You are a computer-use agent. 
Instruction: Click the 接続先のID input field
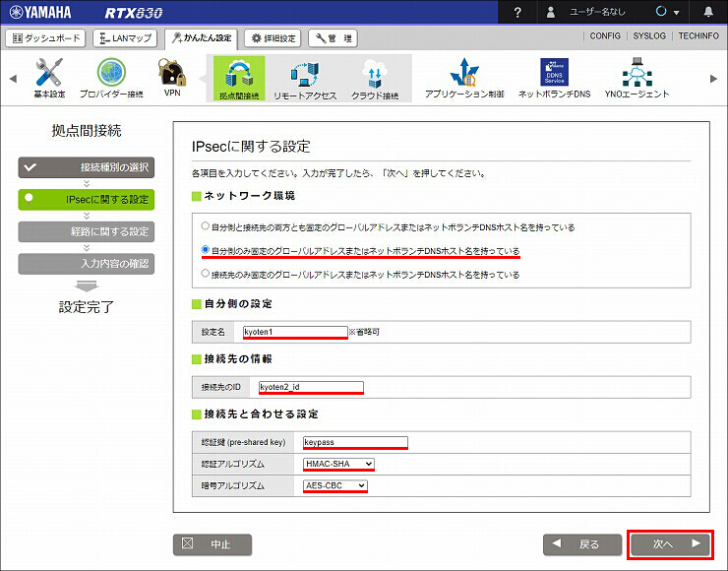coord(311,387)
